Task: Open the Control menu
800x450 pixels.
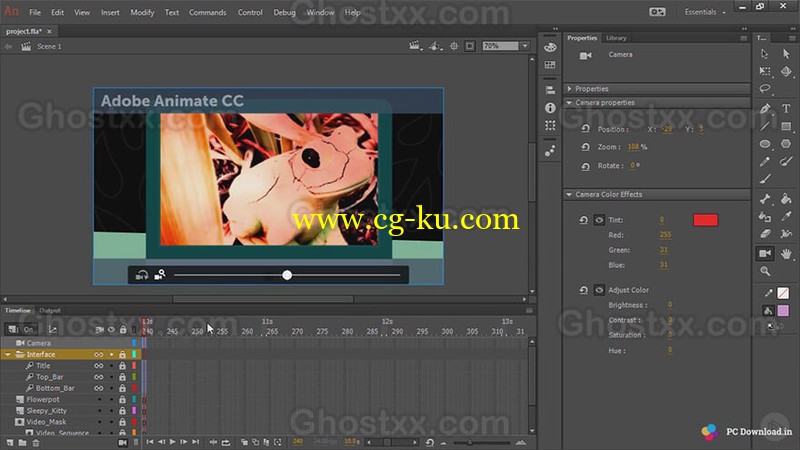Action: [x=250, y=12]
